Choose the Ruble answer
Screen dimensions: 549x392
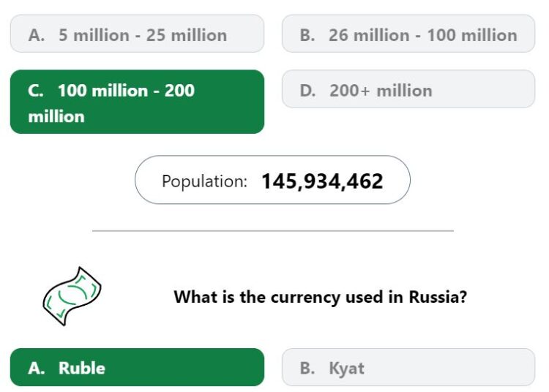(x=137, y=367)
